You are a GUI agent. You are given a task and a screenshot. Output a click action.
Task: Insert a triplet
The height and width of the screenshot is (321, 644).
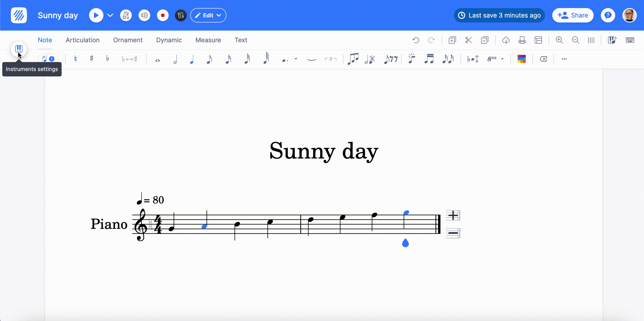330,59
